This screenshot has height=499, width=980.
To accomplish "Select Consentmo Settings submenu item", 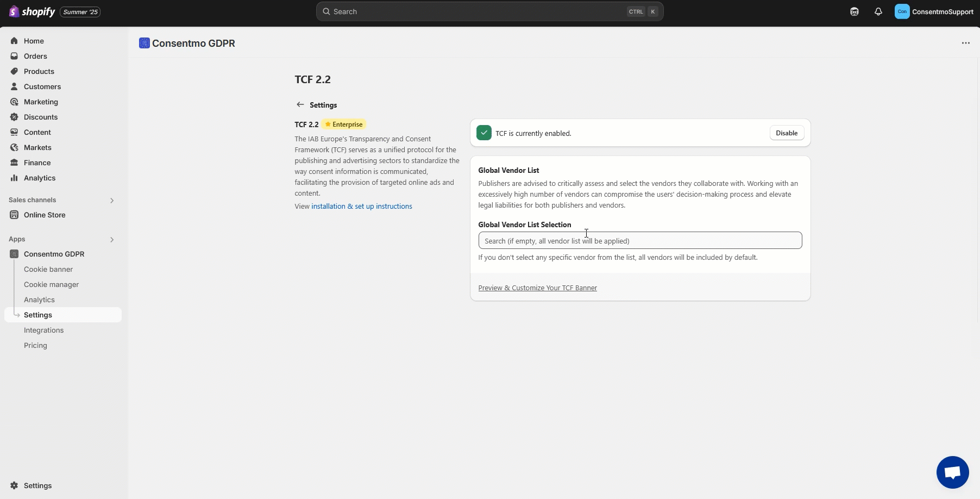I will [x=63, y=315].
